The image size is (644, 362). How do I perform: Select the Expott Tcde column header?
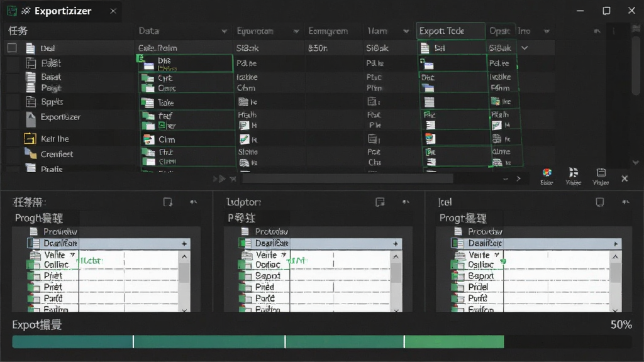coord(450,31)
